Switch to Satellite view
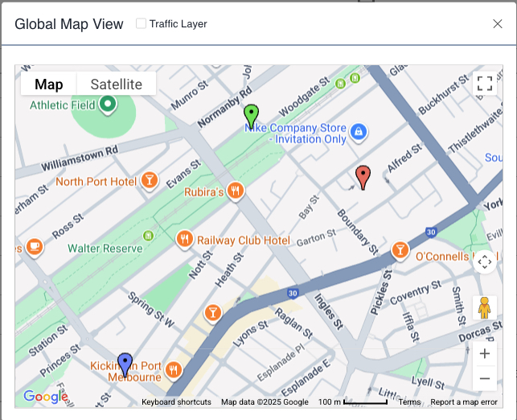Viewport: 517px width, 420px height. pyautogui.click(x=117, y=84)
